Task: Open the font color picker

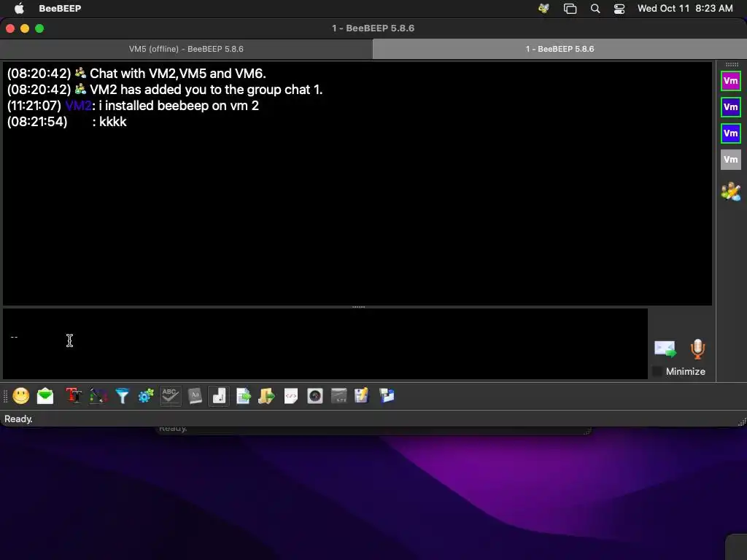Action: pos(98,396)
